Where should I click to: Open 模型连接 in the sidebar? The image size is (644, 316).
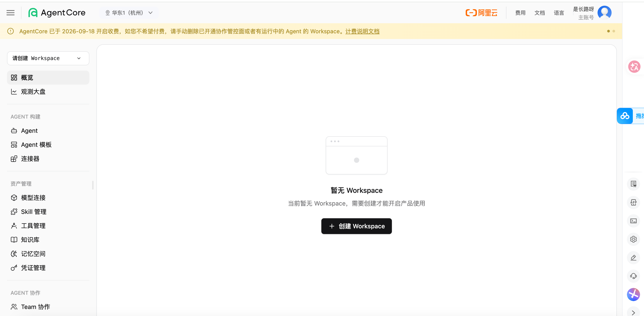coord(48,198)
